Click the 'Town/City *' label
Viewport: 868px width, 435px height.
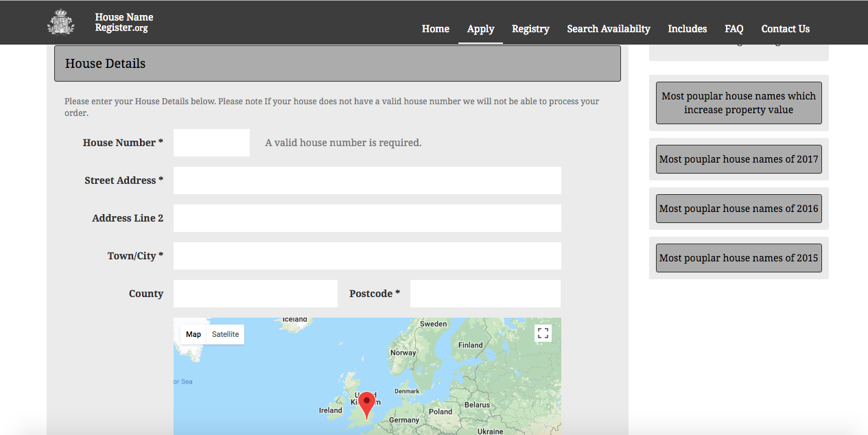(x=135, y=256)
